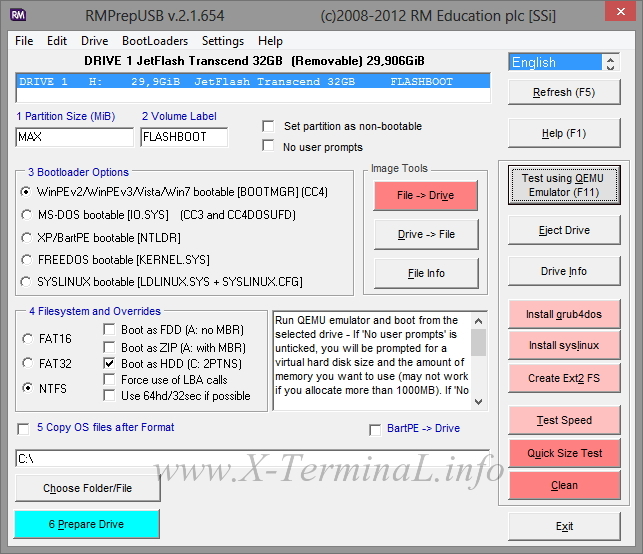Click Create Ext2 FS button
Viewport: 643px width, 554px height.
point(564,378)
